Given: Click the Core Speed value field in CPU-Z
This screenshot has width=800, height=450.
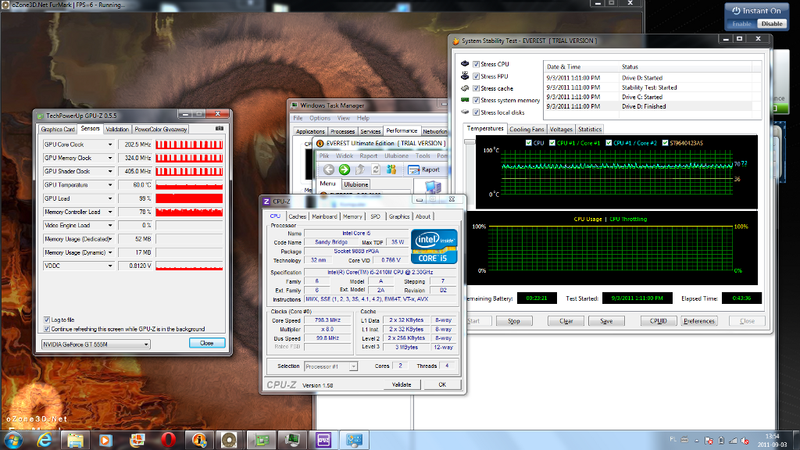Looking at the screenshot, I should click(327, 320).
